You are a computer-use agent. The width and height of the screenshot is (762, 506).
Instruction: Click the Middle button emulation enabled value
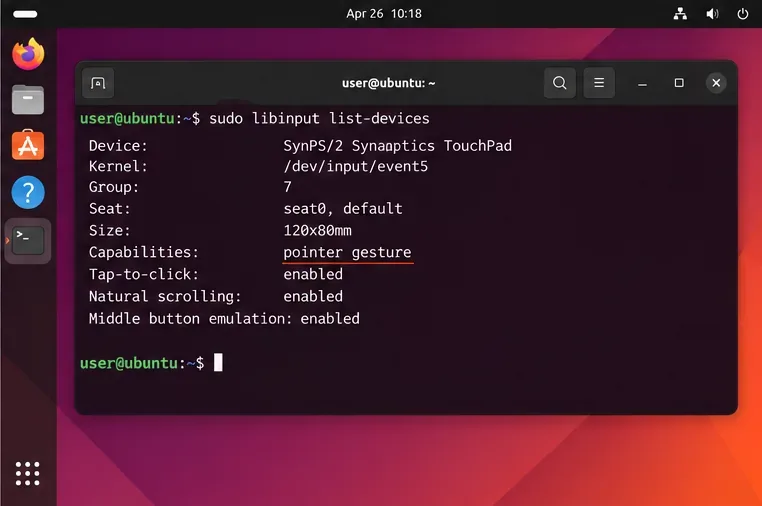point(330,318)
